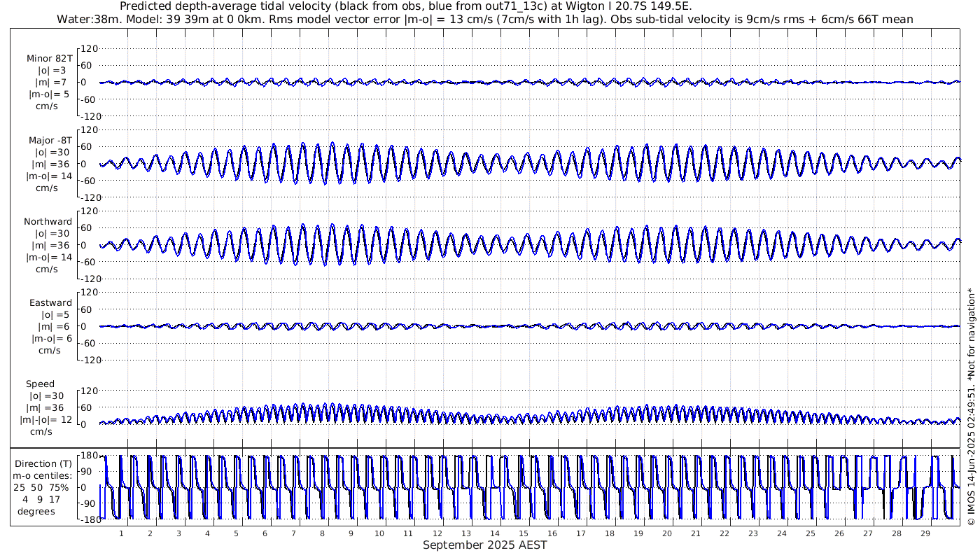
Task: Click day 1 on the date axis
Action: coord(121,533)
